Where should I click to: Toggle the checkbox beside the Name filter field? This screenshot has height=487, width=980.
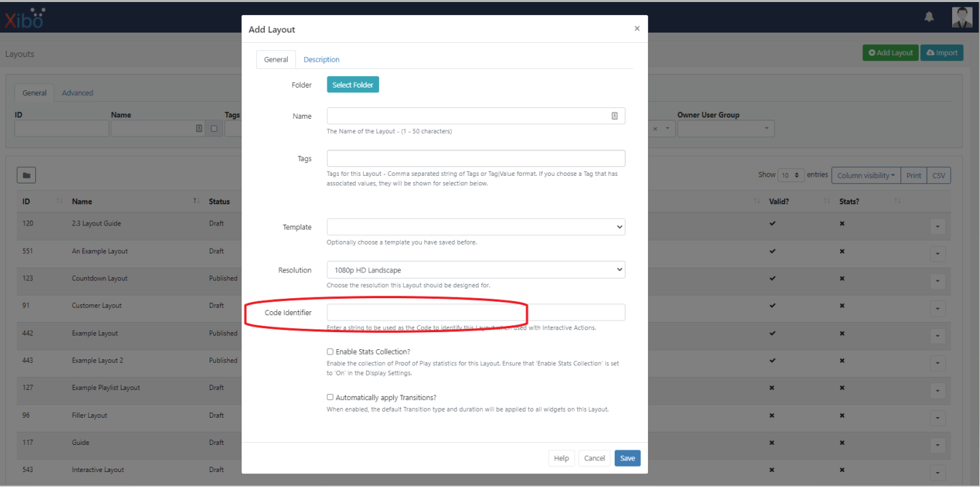coord(214,128)
